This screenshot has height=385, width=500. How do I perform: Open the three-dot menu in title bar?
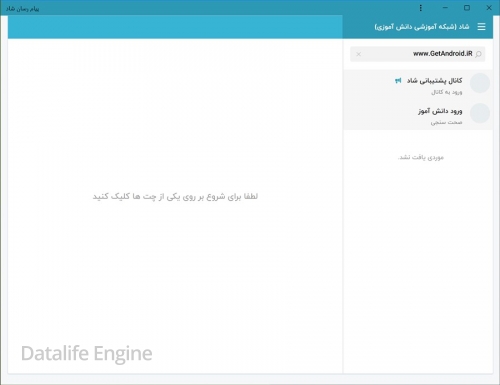point(421,8)
